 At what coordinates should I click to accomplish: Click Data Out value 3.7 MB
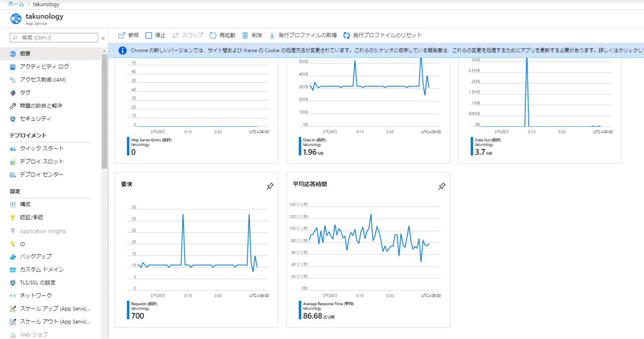(x=485, y=153)
